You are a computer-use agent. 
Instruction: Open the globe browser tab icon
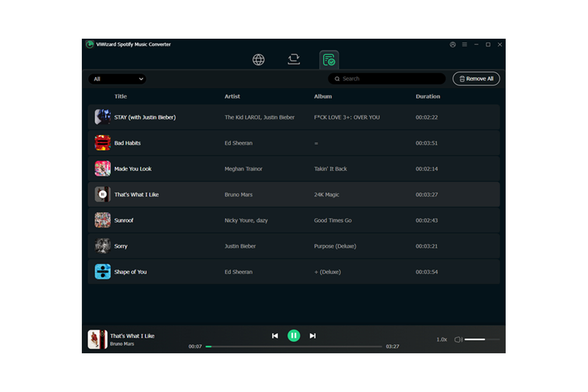click(x=258, y=60)
